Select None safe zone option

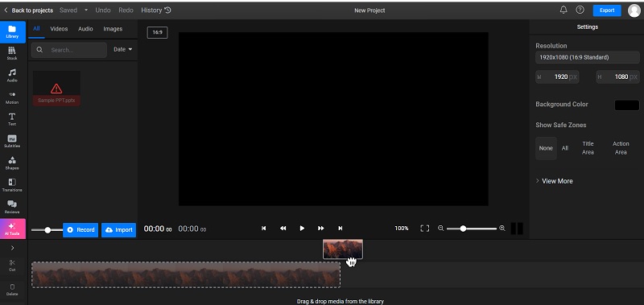click(x=546, y=148)
